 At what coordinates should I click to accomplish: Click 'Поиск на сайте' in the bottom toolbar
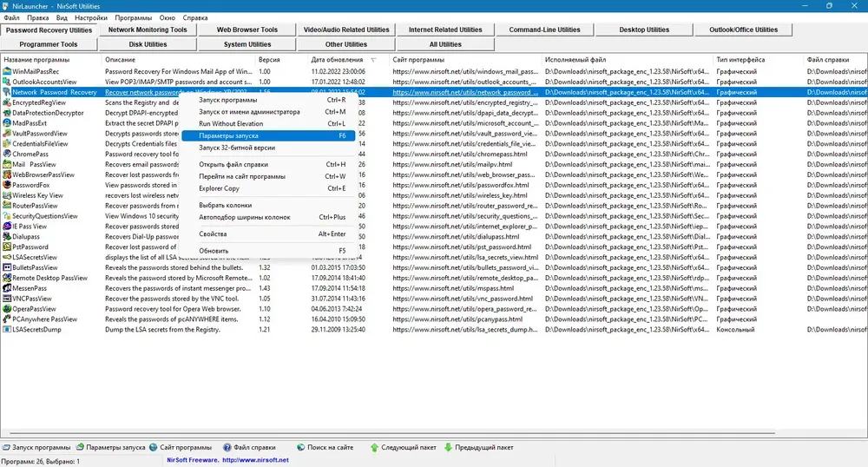[325, 448]
